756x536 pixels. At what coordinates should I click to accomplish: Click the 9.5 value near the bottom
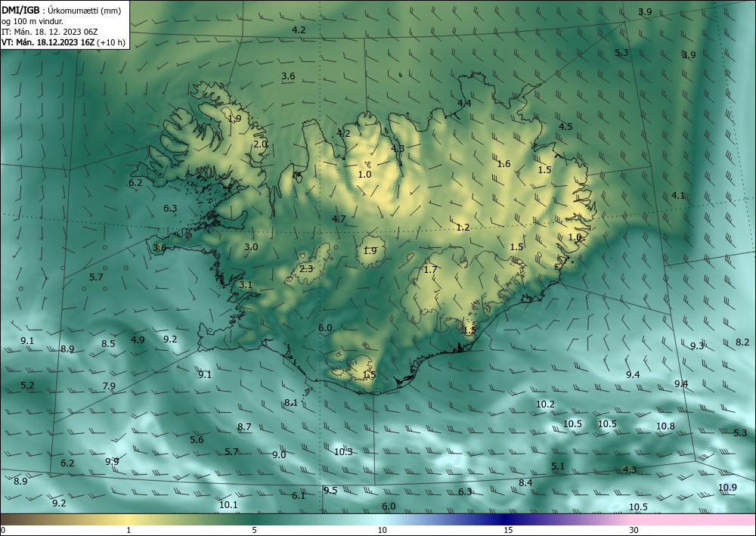pos(330,491)
